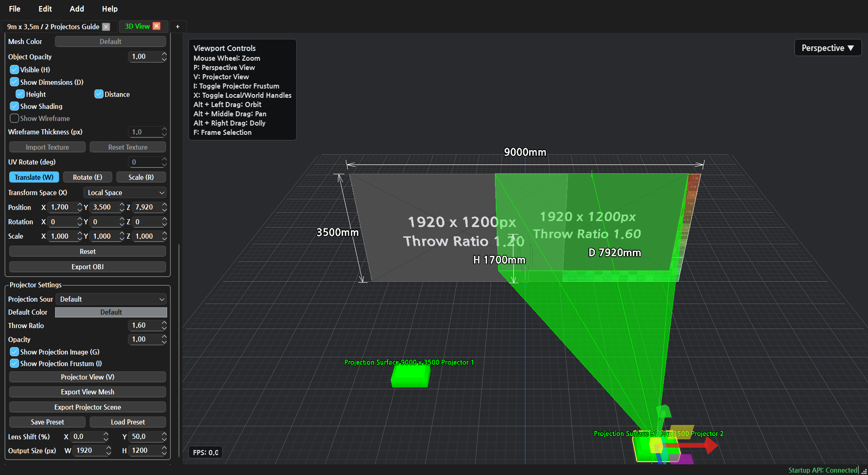Adjust the Throw Ratio stepper arrows

[x=164, y=325]
